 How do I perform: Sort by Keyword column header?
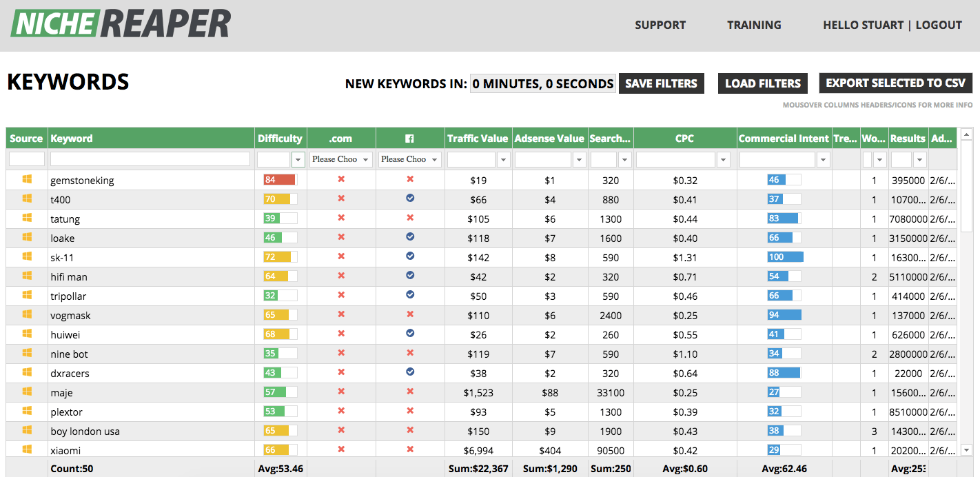[151, 139]
